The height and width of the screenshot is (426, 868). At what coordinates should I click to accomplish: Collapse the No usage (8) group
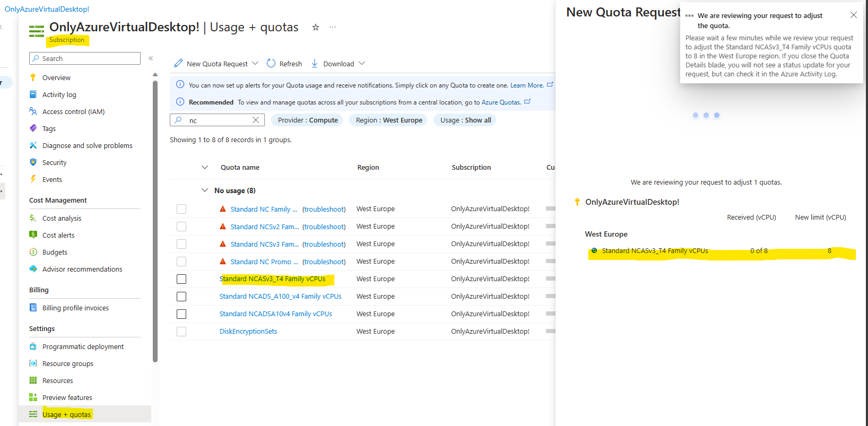coord(205,190)
